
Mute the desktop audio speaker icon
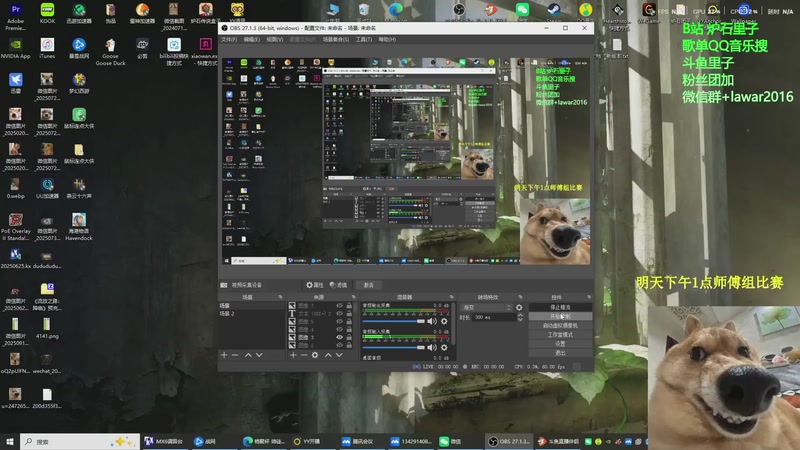click(432, 321)
